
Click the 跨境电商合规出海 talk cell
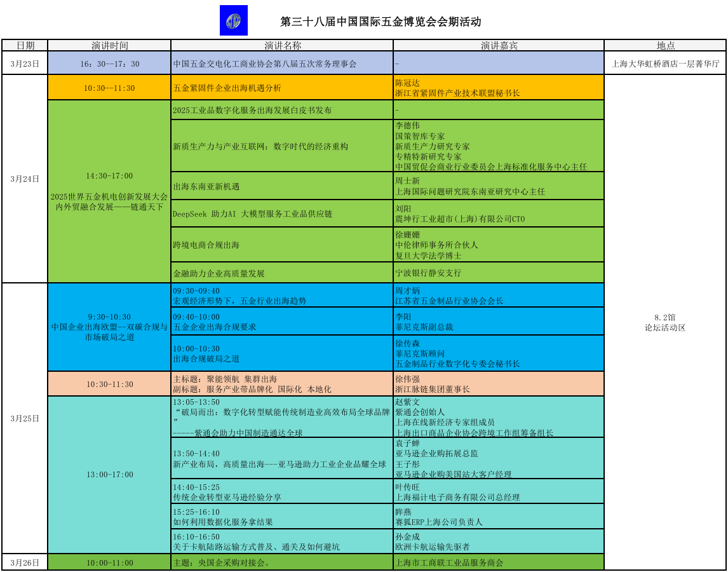282,245
